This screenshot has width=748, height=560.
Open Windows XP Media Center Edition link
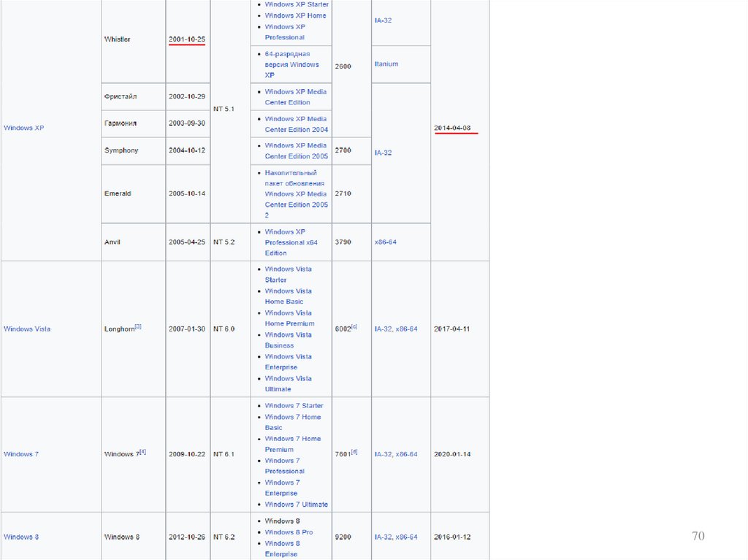[x=295, y=97]
